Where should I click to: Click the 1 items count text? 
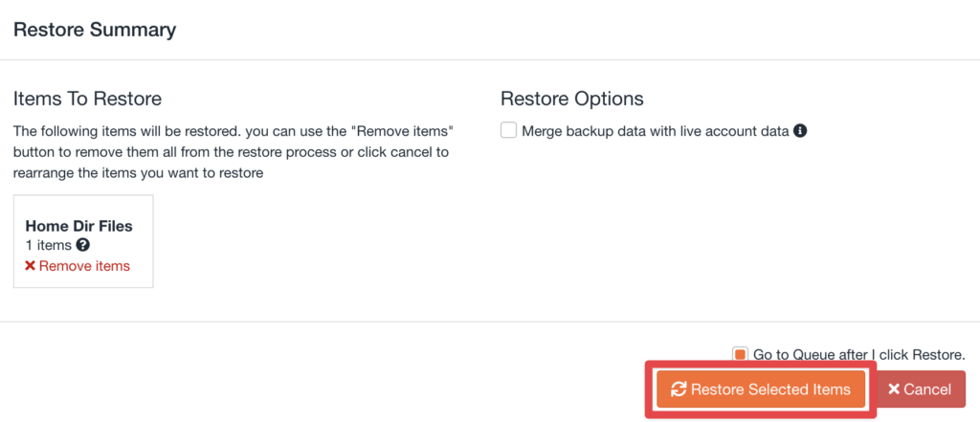coord(48,246)
